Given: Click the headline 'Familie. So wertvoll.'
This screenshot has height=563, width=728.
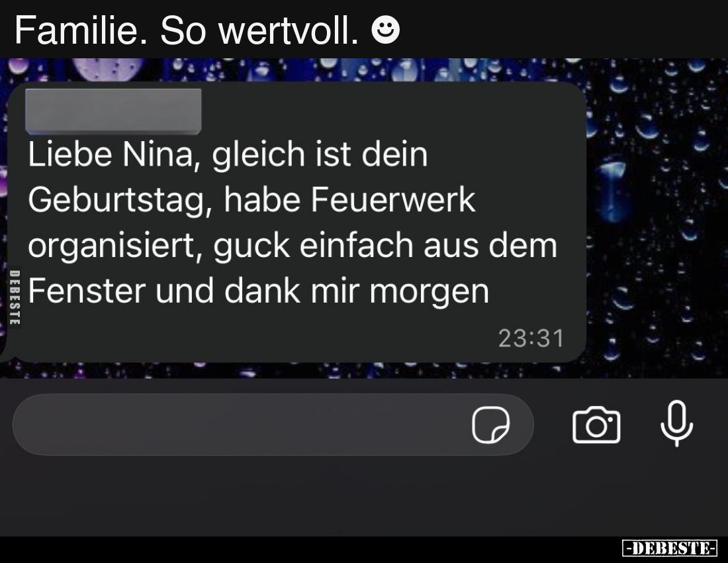Looking at the screenshot, I should pos(187,30).
